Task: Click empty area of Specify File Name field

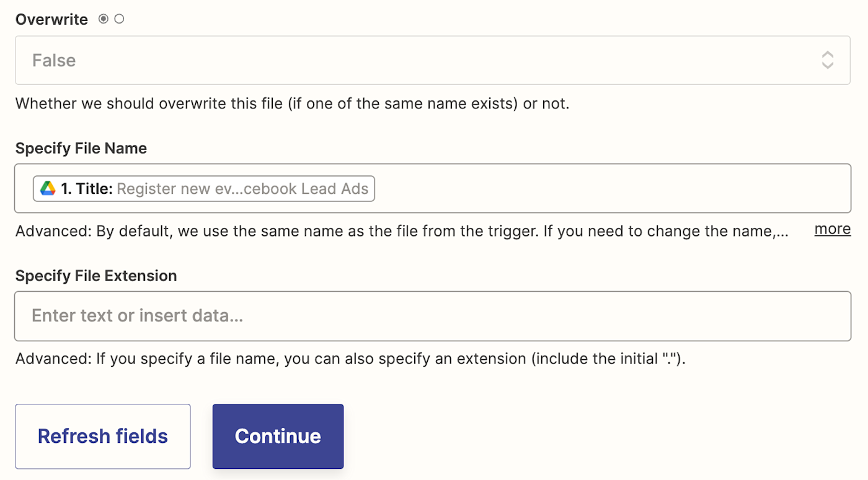Action: [x=608, y=188]
